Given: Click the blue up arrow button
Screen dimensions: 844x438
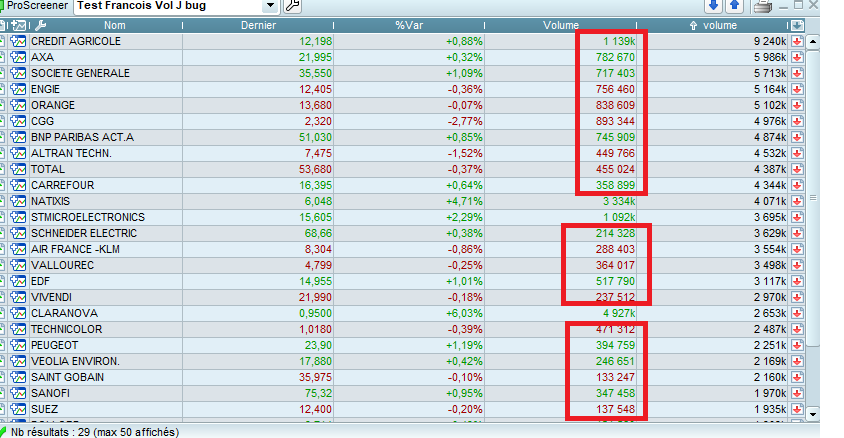Looking at the screenshot, I should coord(735,6).
